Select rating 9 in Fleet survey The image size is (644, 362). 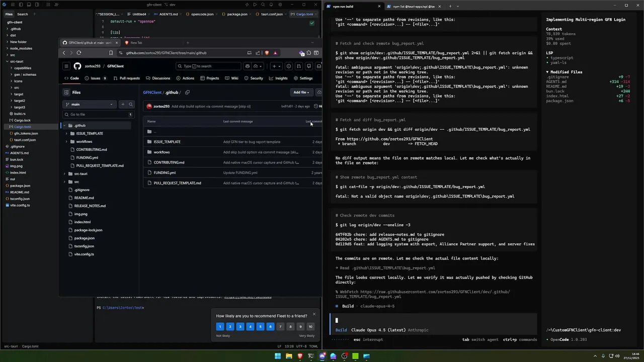click(300, 327)
